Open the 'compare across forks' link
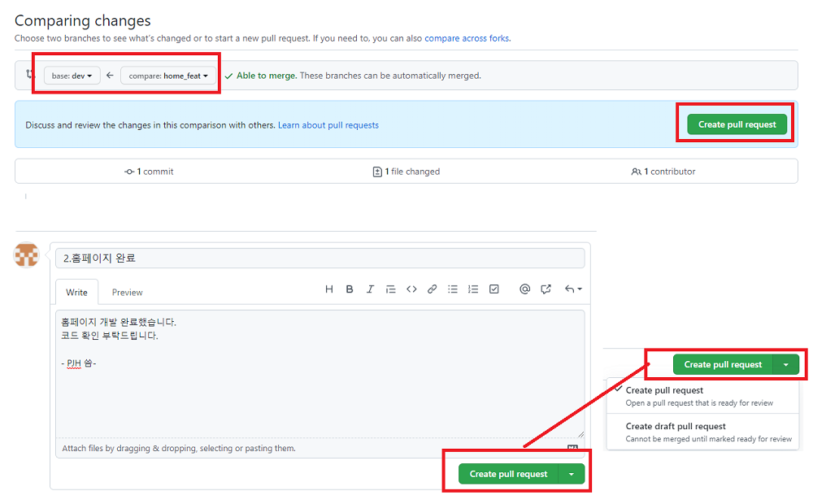Image resolution: width=813 pixels, height=504 pixels. coord(467,38)
